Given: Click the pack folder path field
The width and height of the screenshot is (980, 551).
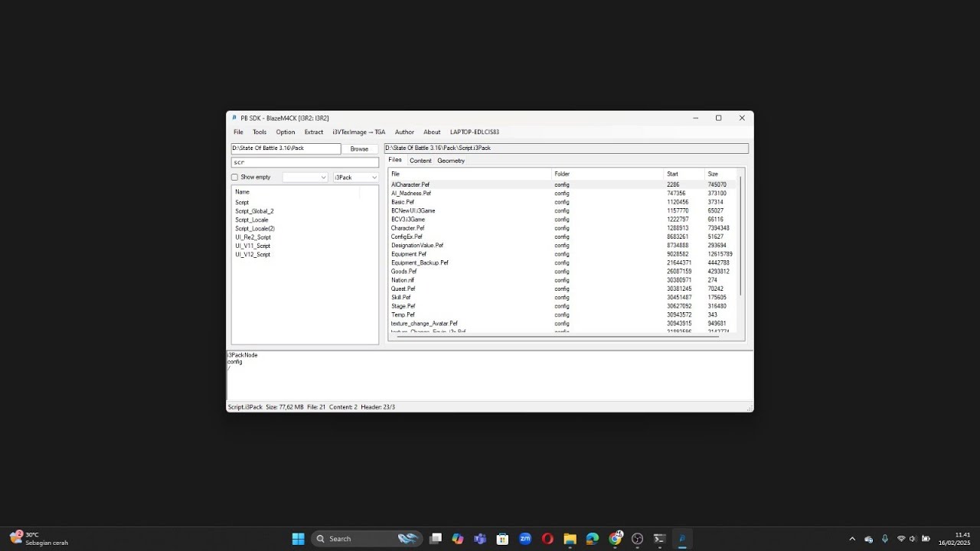Looking at the screenshot, I should click(x=286, y=148).
